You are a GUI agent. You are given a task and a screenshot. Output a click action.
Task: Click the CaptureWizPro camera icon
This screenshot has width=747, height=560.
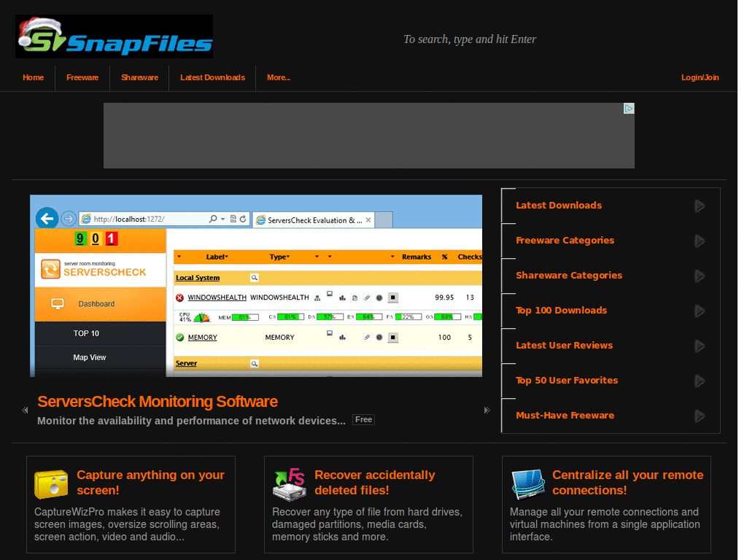(51, 484)
